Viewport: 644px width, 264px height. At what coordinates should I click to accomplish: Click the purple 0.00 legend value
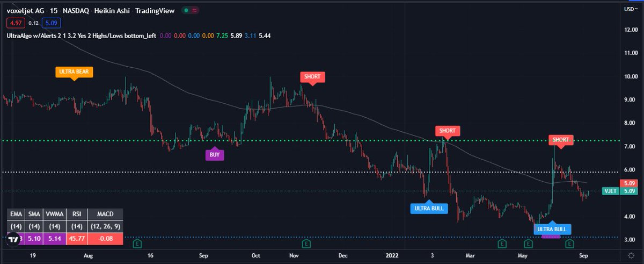tap(165, 35)
